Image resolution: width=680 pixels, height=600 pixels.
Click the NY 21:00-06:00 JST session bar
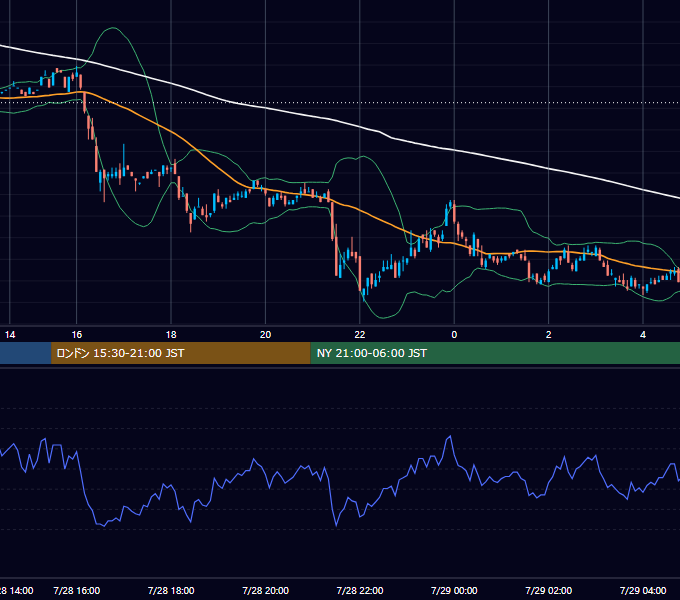tap(495, 353)
